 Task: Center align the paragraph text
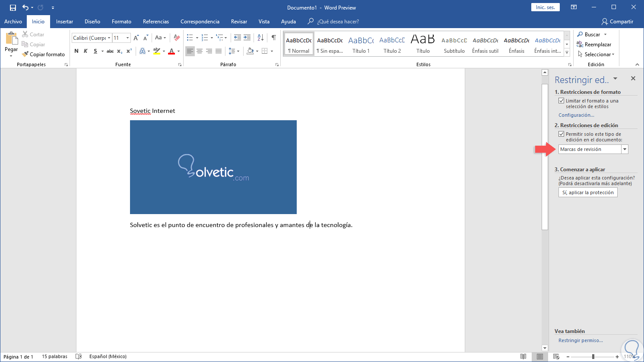point(200,51)
